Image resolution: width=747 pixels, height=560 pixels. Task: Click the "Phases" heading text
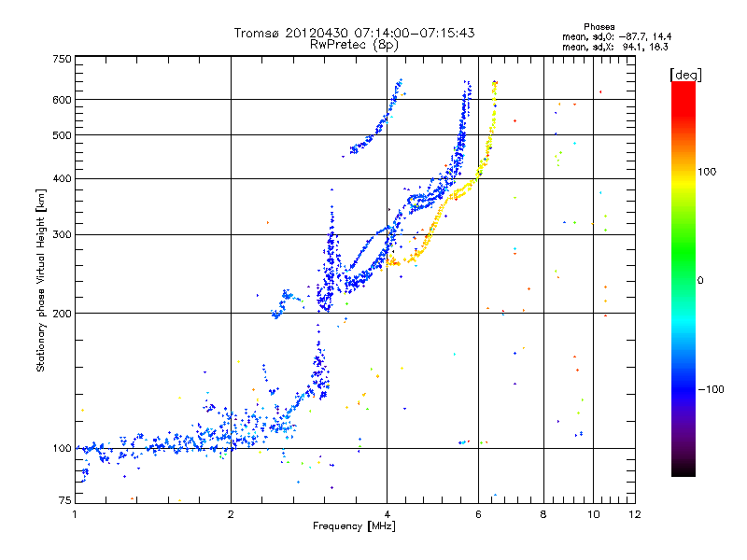(x=599, y=27)
